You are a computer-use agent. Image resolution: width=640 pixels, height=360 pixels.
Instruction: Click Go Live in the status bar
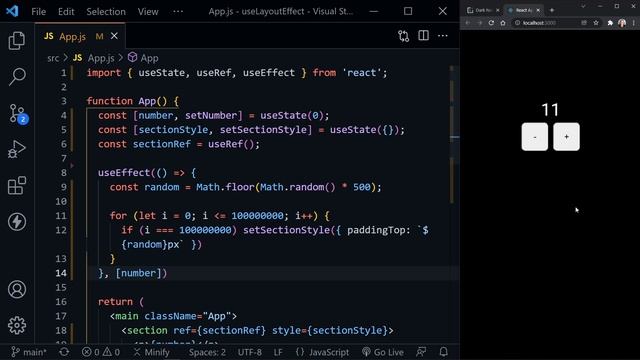(x=383, y=352)
